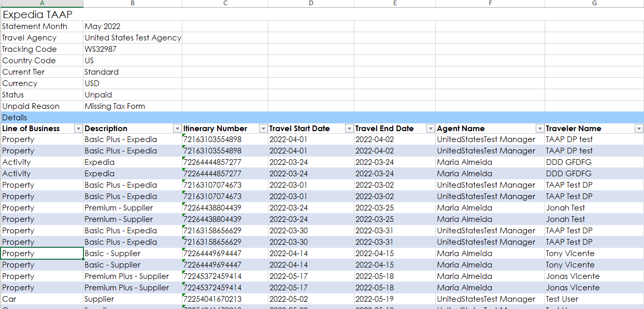Select the Statement Month label cell
Viewport: 644px width, 309px height.
tap(42, 26)
